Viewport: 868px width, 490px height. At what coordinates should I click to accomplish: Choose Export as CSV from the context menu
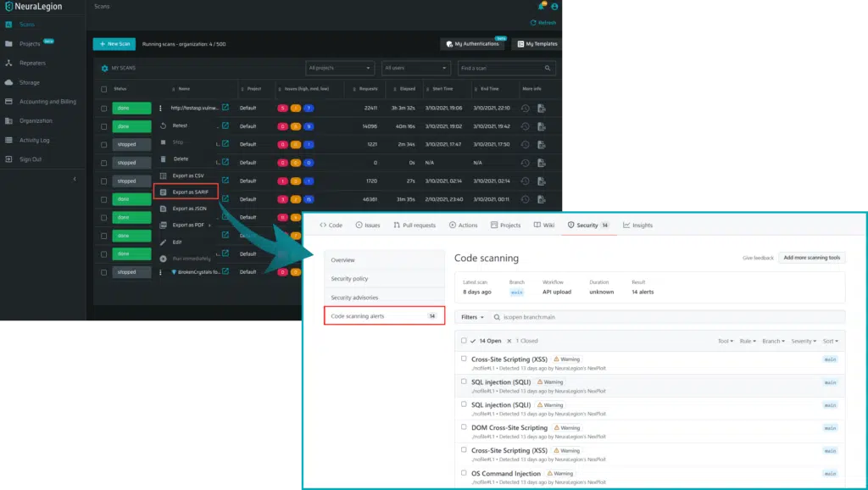pos(183,175)
